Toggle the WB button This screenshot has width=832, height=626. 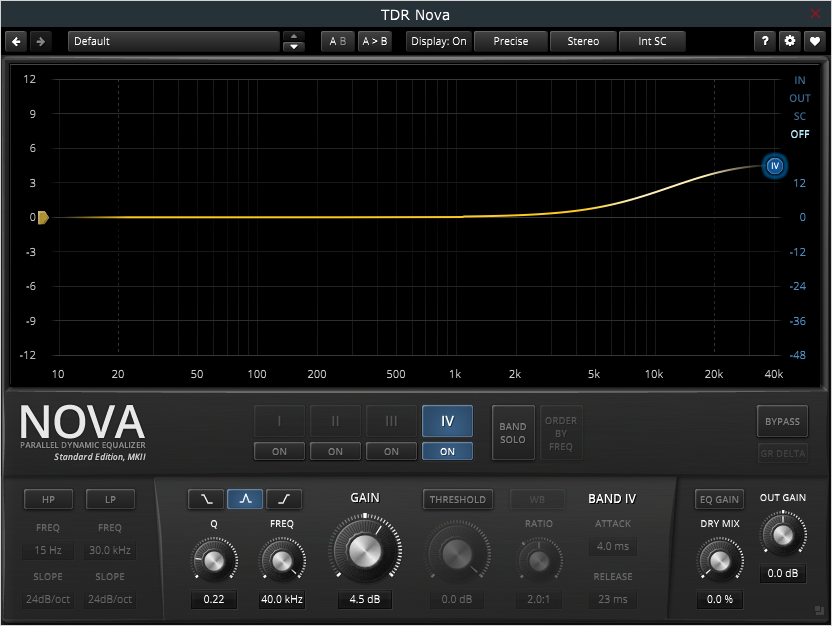click(x=537, y=499)
